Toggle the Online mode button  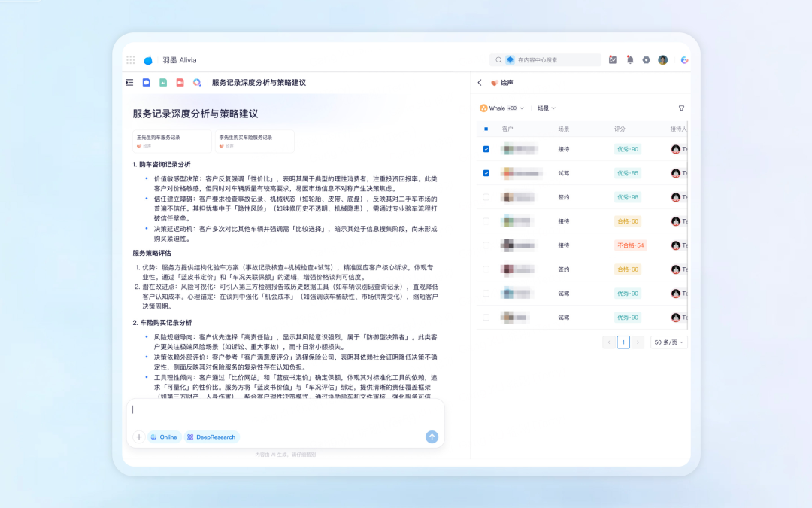tap(165, 437)
